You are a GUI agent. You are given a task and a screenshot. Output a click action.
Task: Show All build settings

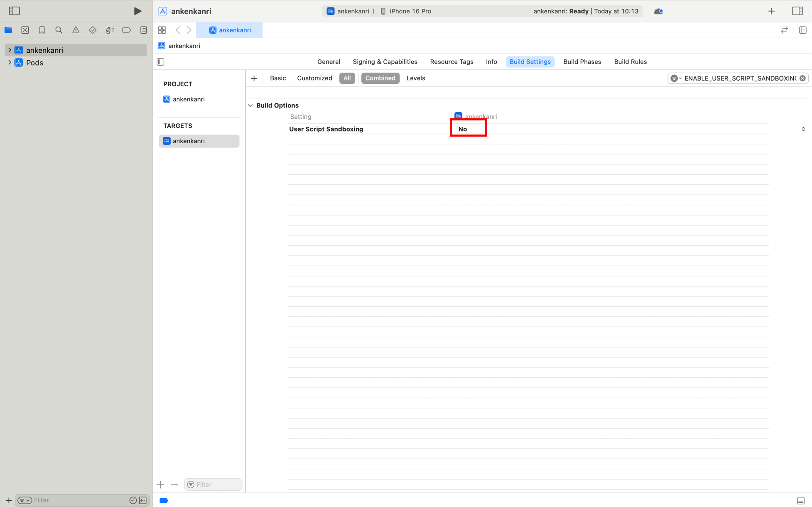click(x=347, y=78)
